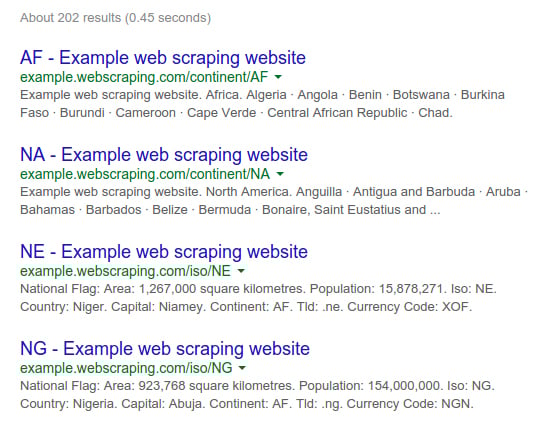
Task: Click the snippet line with area 923,768 square kilometres
Action: (257, 386)
